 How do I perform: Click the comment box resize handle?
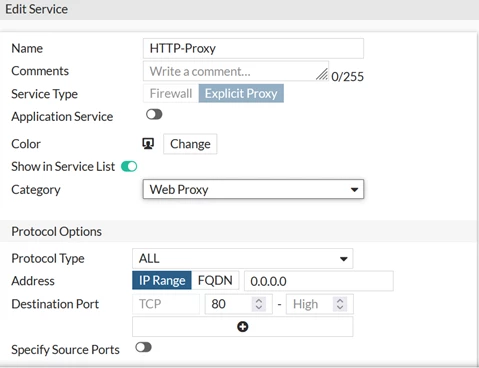(x=322, y=74)
